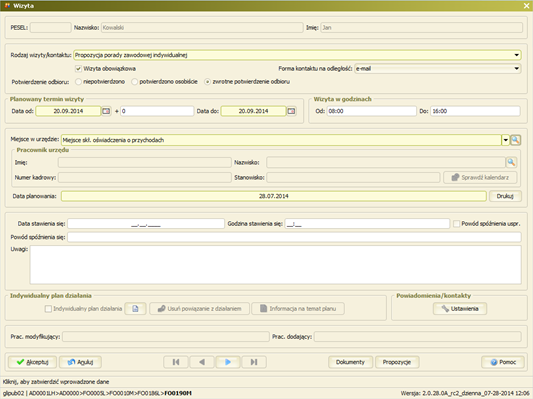Click FO0190M breadcrumb in status bar
This screenshot has height=399, width=533.
[178, 393]
